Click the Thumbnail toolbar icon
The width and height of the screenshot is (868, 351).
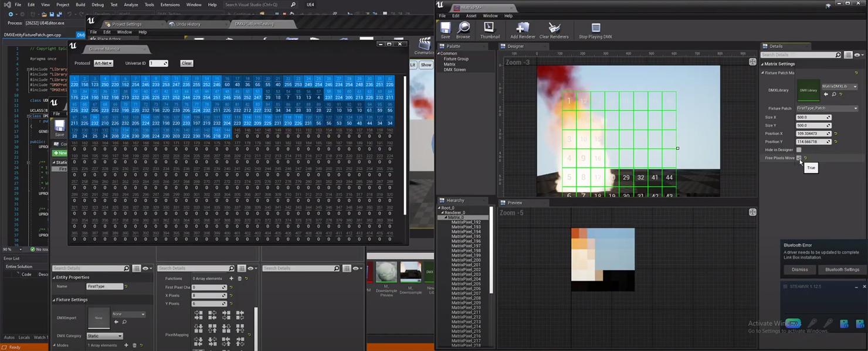[x=489, y=30]
